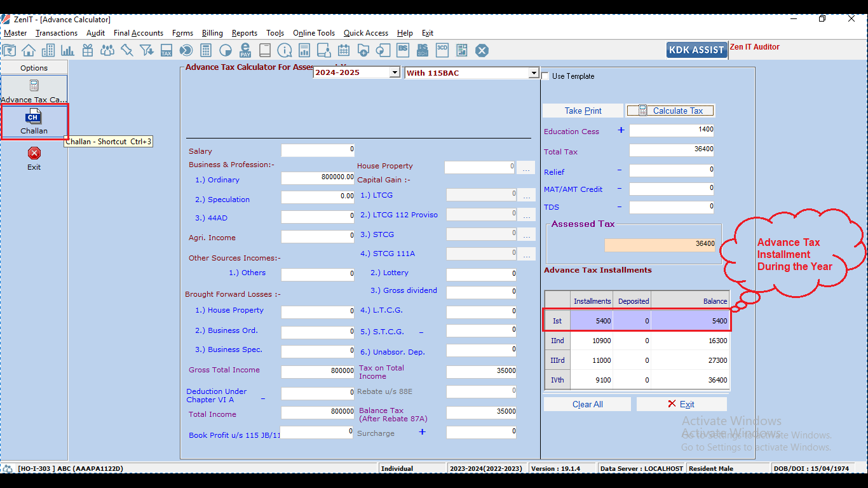Click the Deduction Under Chapter VI A field
The width and height of the screenshot is (868, 488).
318,393
